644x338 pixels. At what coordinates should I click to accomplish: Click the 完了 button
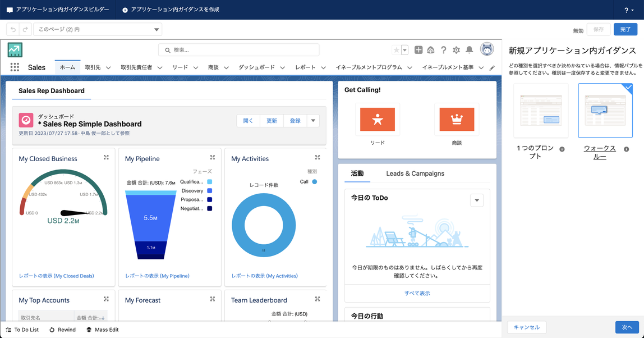pos(625,30)
